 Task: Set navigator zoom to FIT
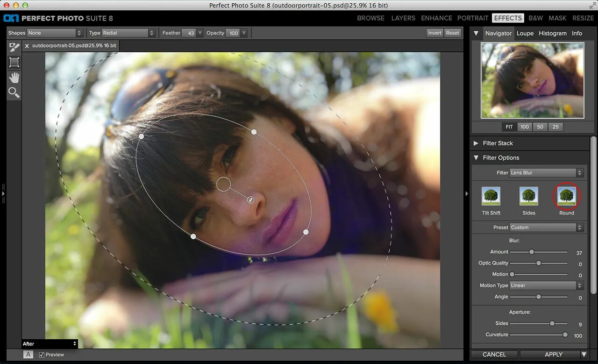click(509, 127)
